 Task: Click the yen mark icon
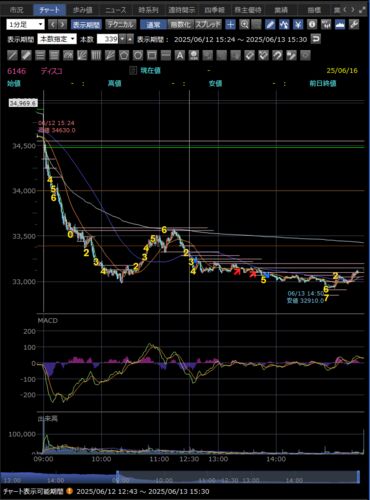(298, 24)
